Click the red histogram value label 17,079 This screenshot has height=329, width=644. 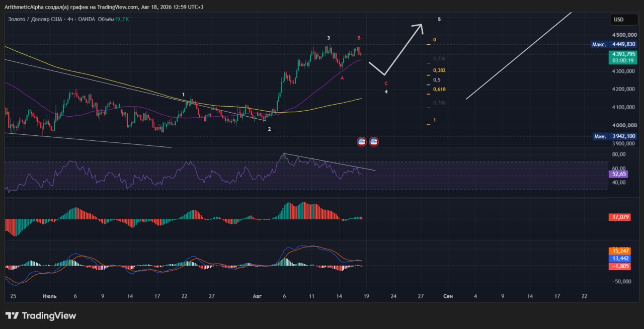coord(619,217)
